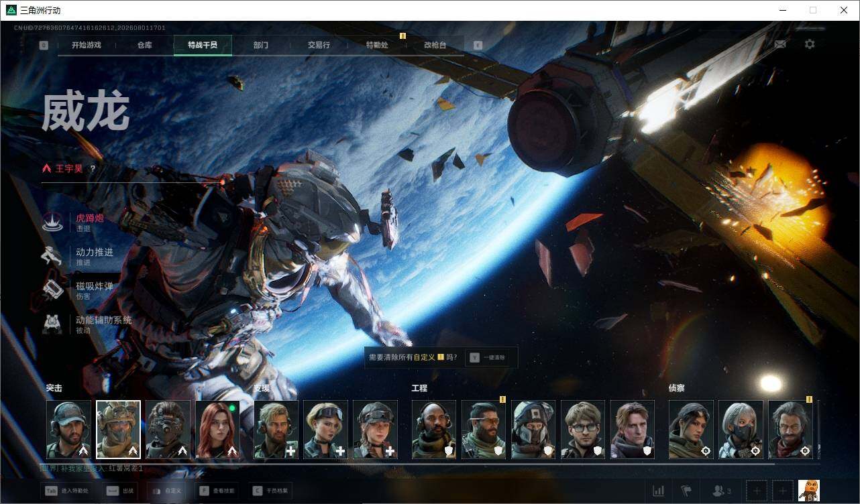Click the 突击 assault class label
The image size is (860, 504).
coord(54,388)
